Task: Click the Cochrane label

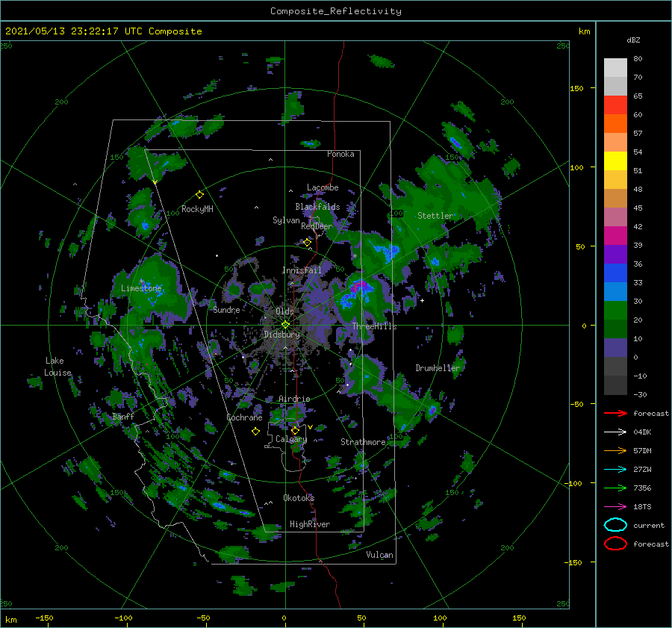Action: click(244, 417)
